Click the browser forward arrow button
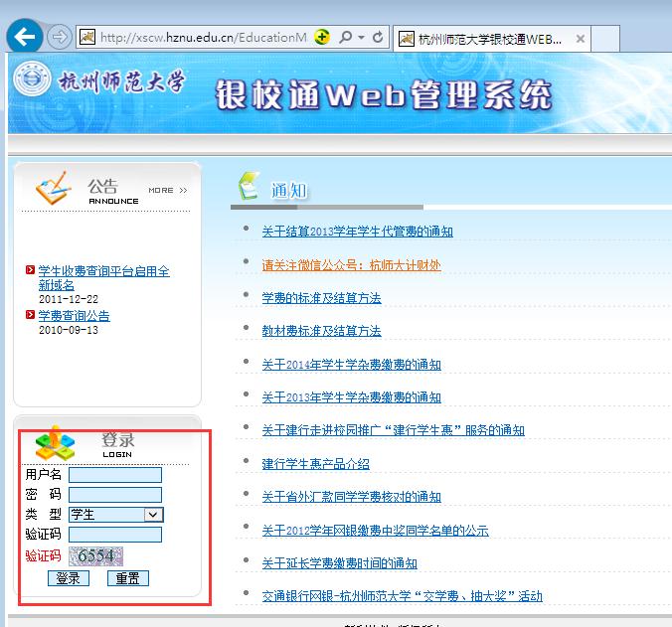The width and height of the screenshot is (672, 627). point(59,38)
